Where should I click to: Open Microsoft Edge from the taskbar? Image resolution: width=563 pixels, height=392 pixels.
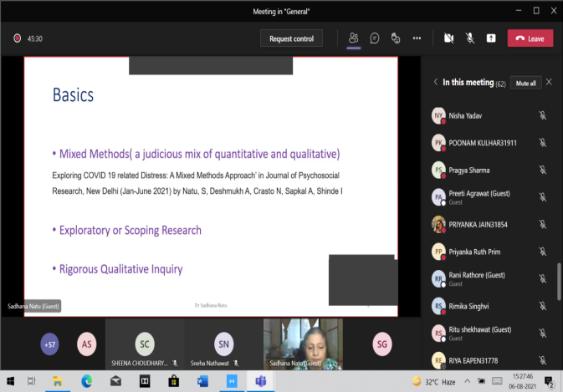[x=85, y=381]
